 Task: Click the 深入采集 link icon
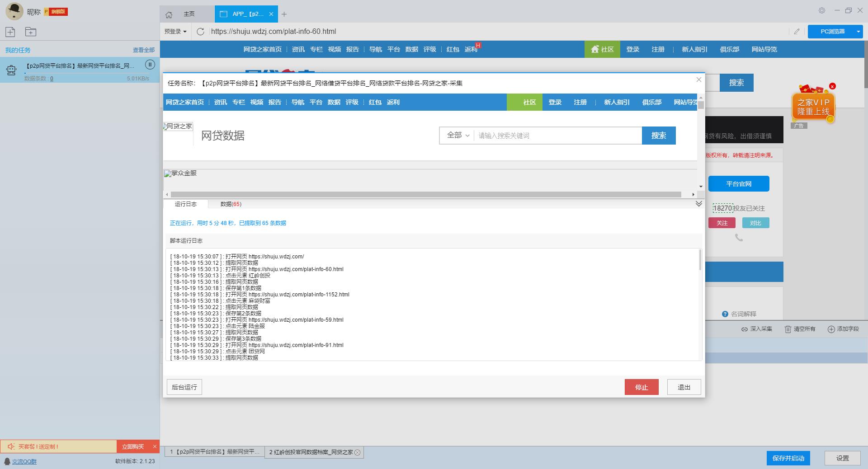(744, 329)
